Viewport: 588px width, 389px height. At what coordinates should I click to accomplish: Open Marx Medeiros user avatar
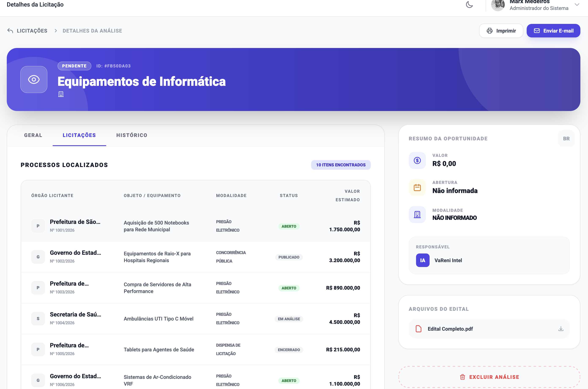[498, 5]
